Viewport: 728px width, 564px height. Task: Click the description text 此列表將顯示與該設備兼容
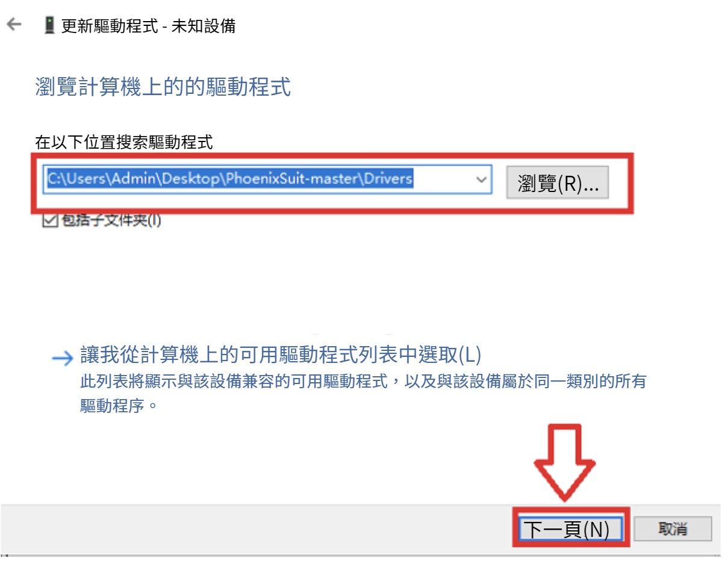pyautogui.click(x=363, y=382)
